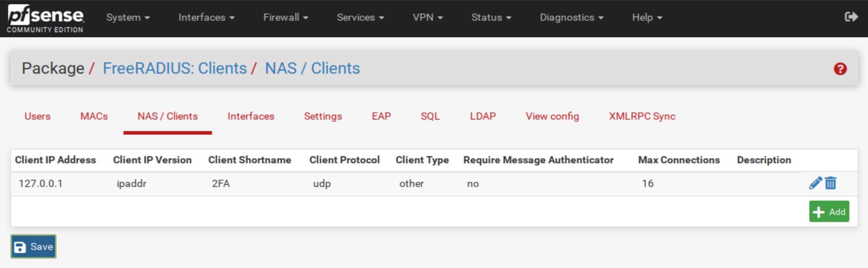The width and height of the screenshot is (868, 268).
Task: Click the ipaddr cell in the table
Action: pos(131,184)
